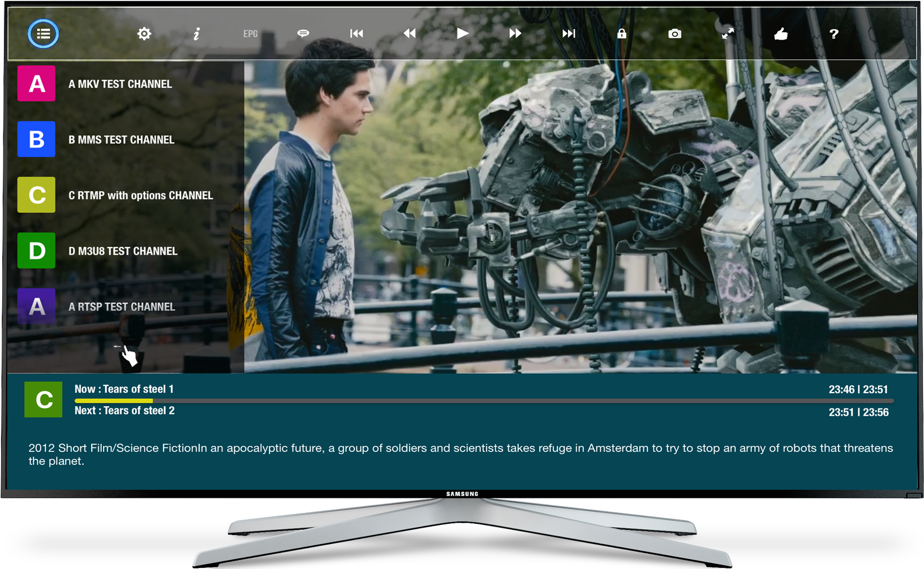Click the green C logo in info bar
Viewport: 924px width, 569px height.
tap(44, 399)
